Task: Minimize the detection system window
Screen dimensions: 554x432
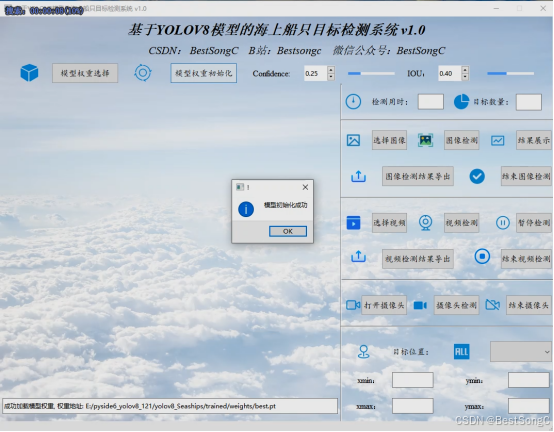Action: click(x=496, y=8)
